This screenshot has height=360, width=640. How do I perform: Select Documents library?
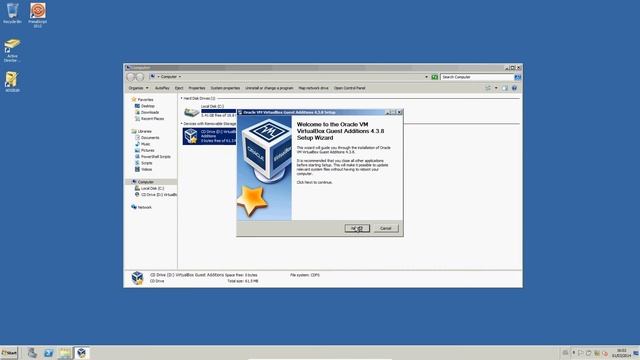click(x=147, y=138)
